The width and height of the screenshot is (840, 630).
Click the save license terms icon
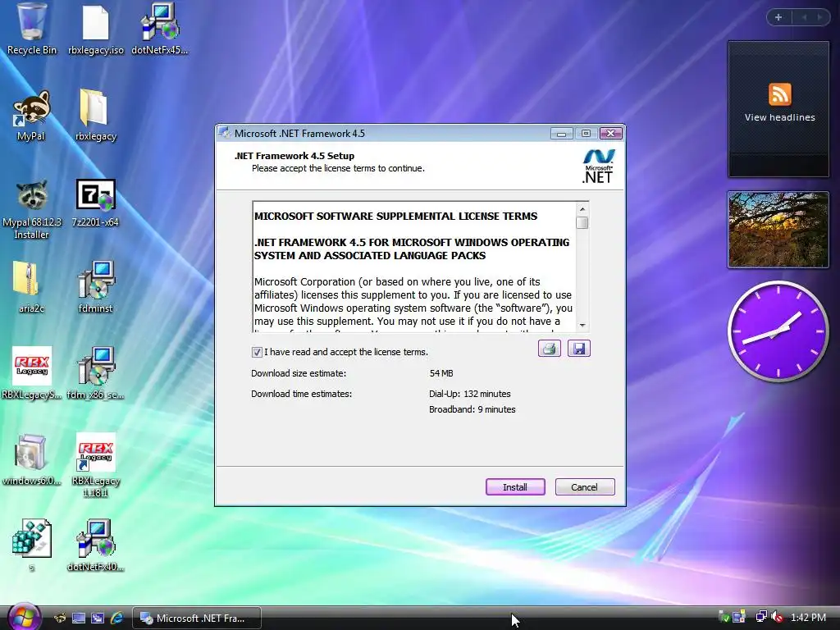click(578, 349)
